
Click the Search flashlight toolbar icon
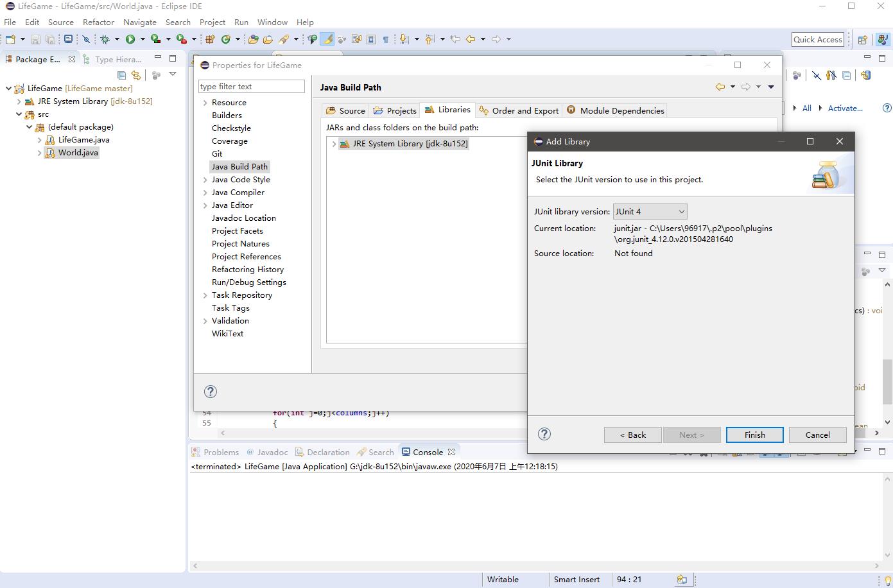pos(284,39)
